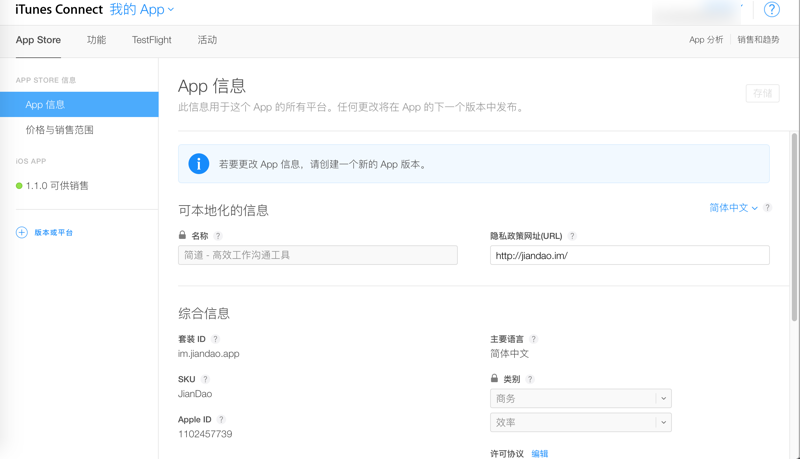Open the 简体中文 localization language dropdown

pyautogui.click(x=733, y=208)
